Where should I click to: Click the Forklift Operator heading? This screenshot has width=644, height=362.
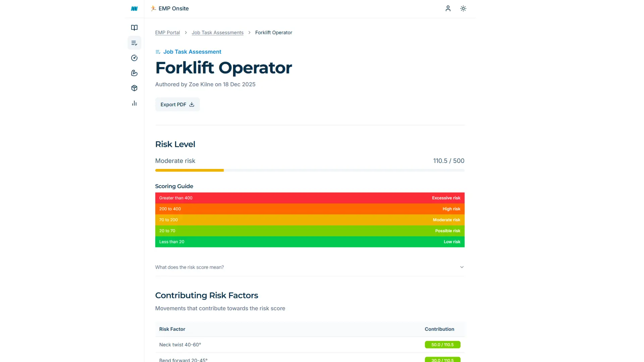[223, 68]
